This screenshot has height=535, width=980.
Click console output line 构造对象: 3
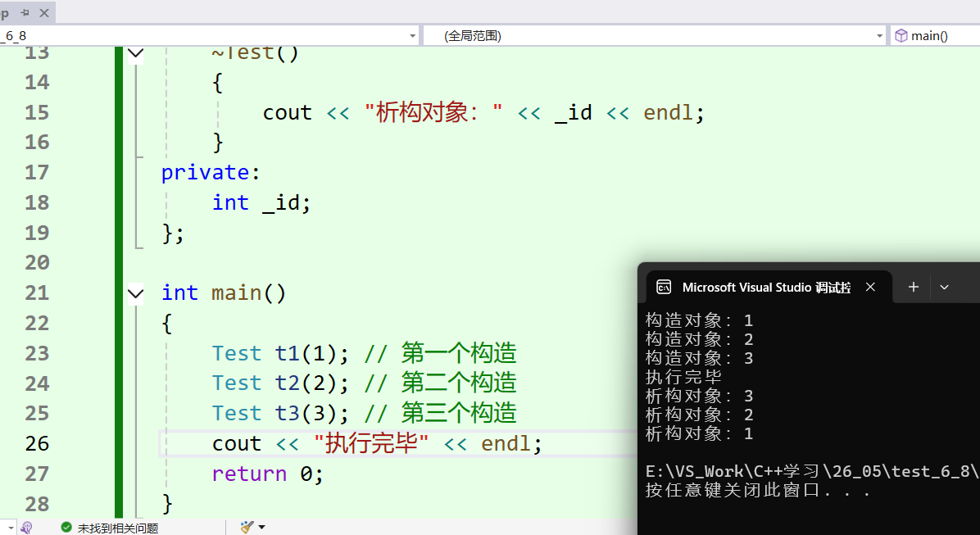pos(699,358)
